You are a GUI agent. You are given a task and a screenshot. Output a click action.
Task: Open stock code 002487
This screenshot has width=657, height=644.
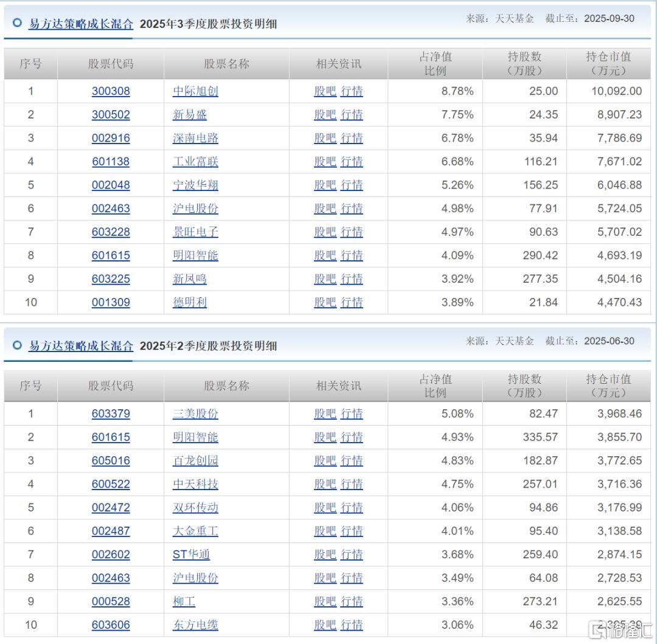click(111, 531)
